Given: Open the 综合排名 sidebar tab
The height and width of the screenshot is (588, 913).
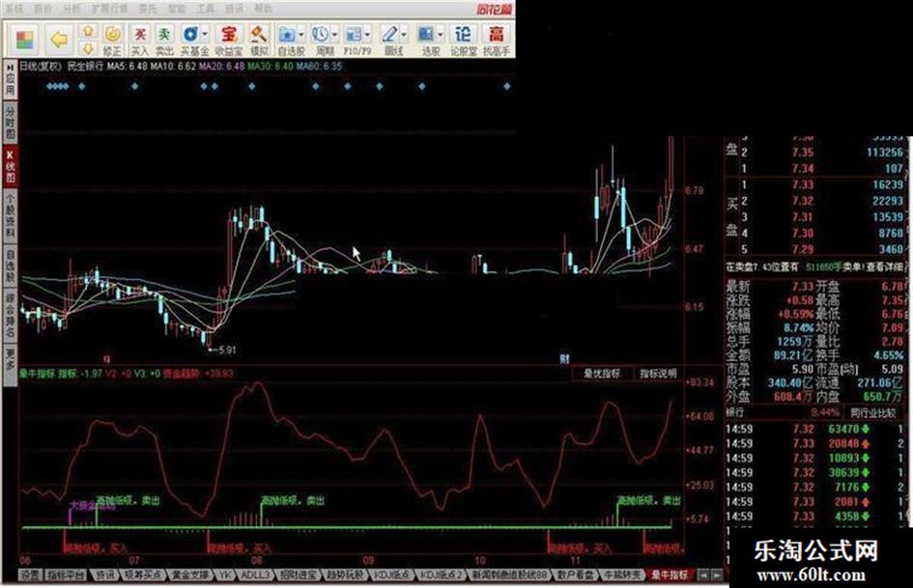Looking at the screenshot, I should [x=10, y=316].
